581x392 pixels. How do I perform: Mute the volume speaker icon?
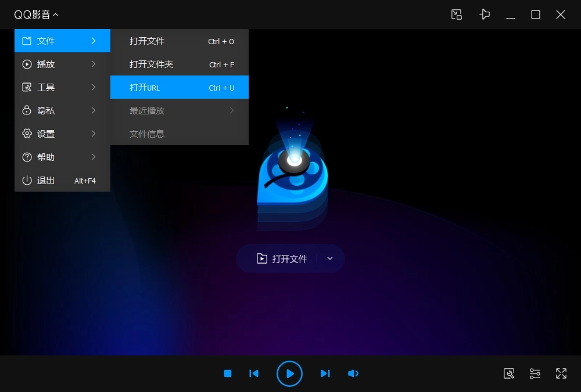click(x=353, y=373)
